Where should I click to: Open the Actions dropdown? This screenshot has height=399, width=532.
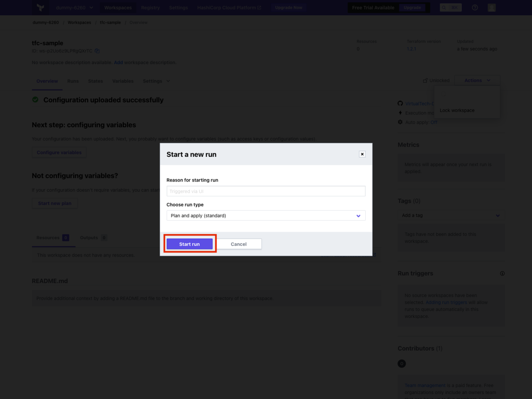[x=477, y=81]
